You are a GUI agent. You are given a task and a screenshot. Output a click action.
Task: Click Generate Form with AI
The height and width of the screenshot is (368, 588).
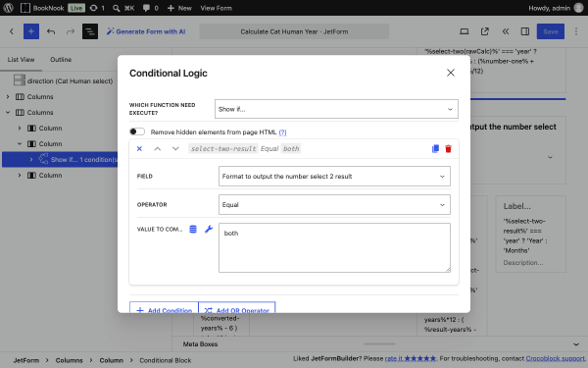tap(146, 31)
